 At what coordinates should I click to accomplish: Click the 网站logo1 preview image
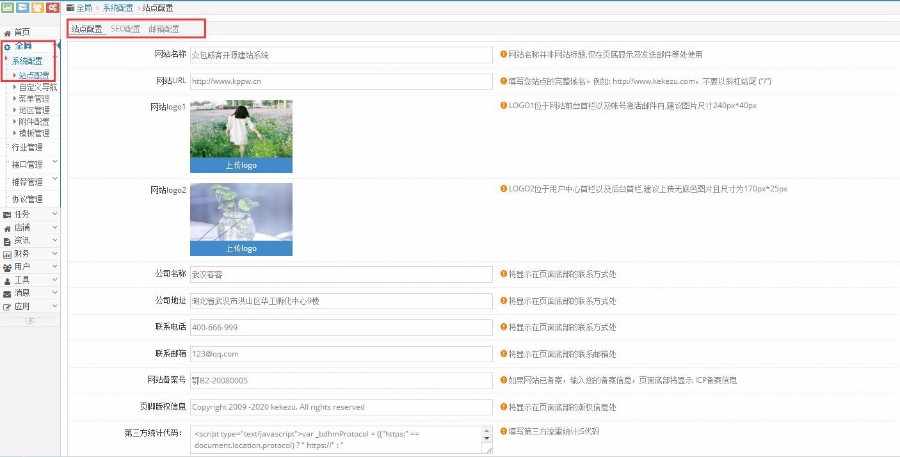241,129
